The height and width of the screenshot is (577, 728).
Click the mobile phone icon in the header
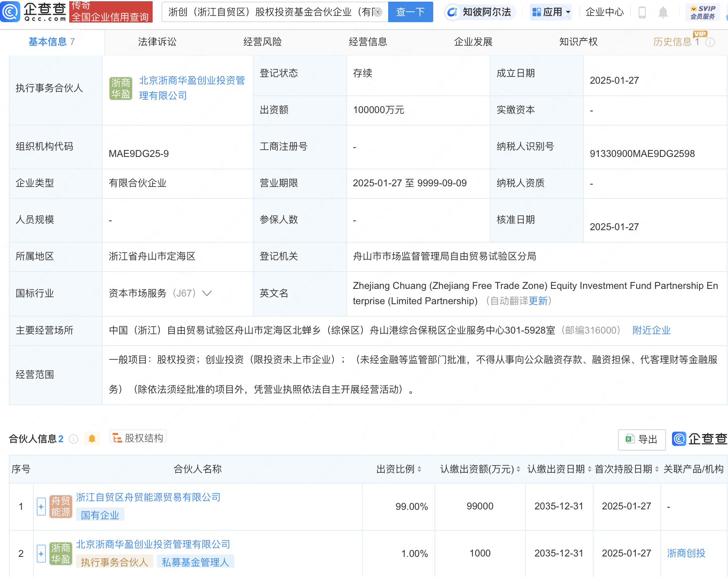tap(642, 12)
